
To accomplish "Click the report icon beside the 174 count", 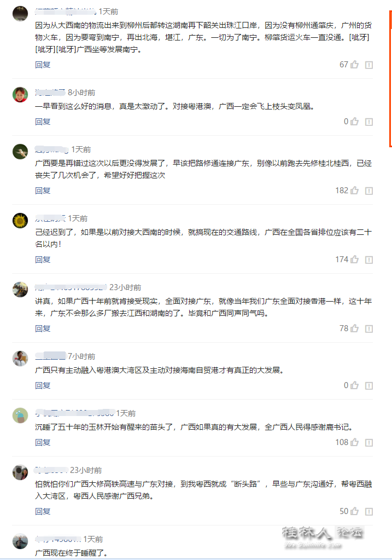I will coord(369,259).
